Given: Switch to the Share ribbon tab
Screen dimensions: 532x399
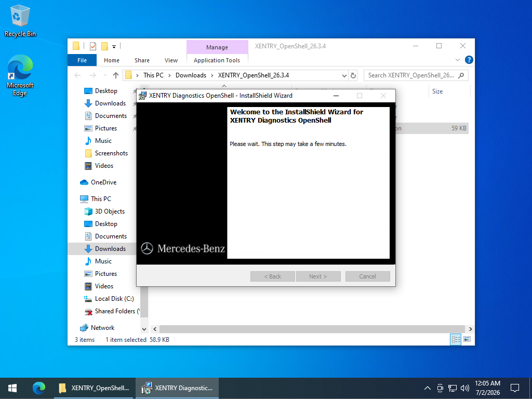Looking at the screenshot, I should pyautogui.click(x=142, y=60).
